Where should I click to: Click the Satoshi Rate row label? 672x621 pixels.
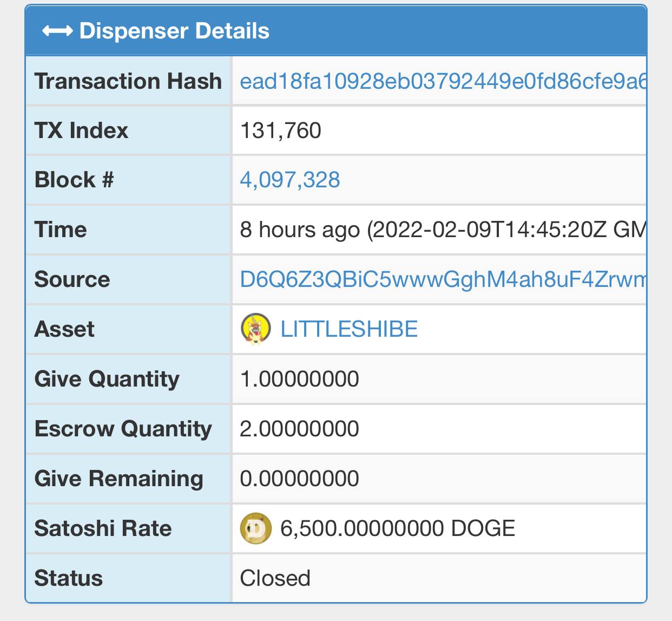[103, 528]
